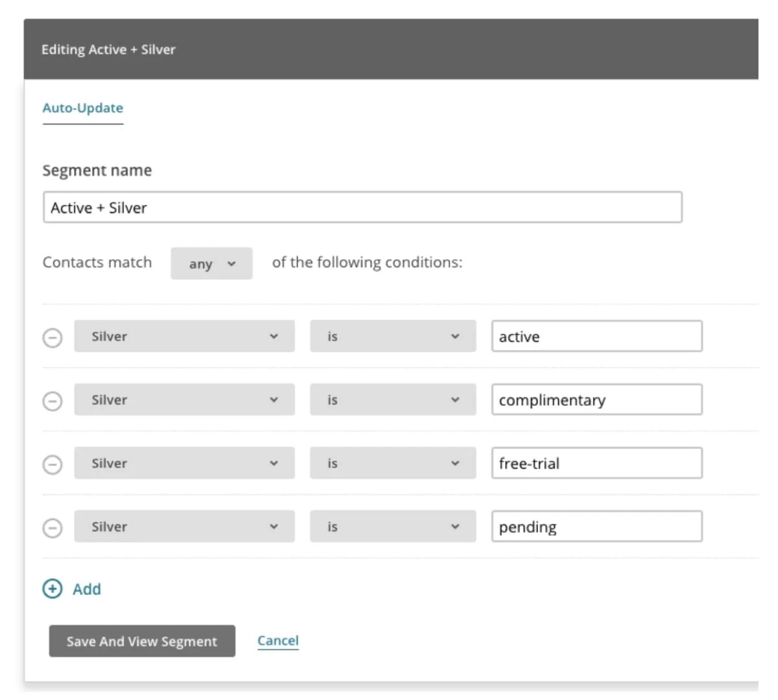Open the "is" dropdown in second row
The image size is (778, 700).
(x=392, y=400)
